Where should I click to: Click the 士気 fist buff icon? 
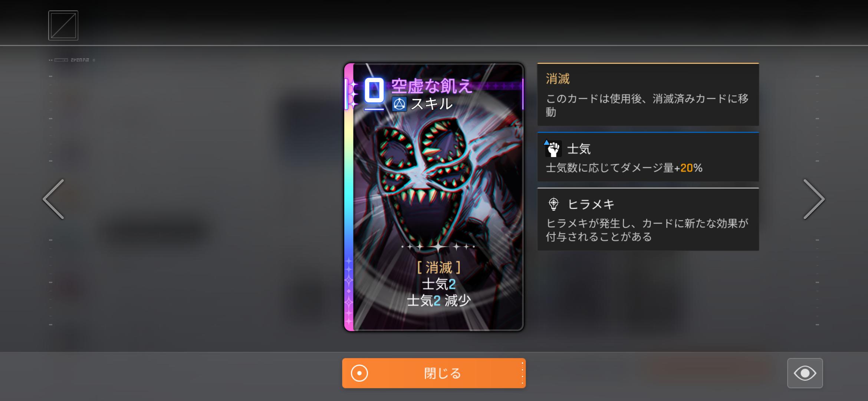tap(553, 149)
